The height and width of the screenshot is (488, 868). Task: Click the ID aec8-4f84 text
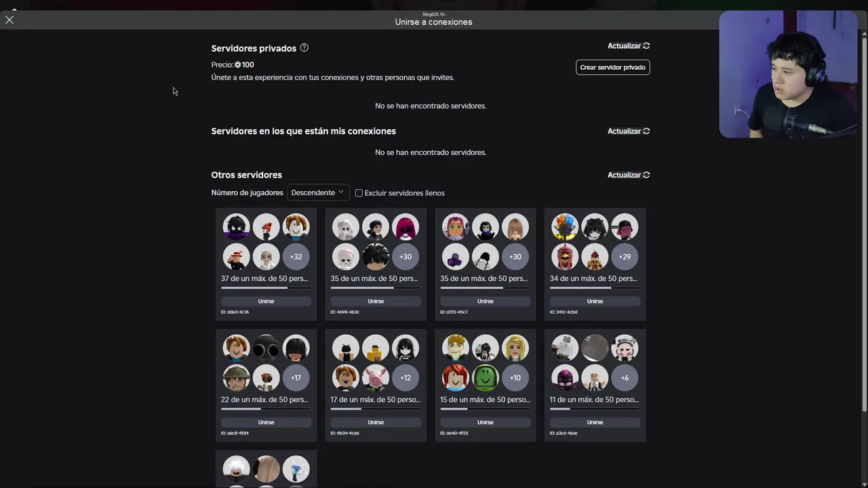[x=235, y=433]
